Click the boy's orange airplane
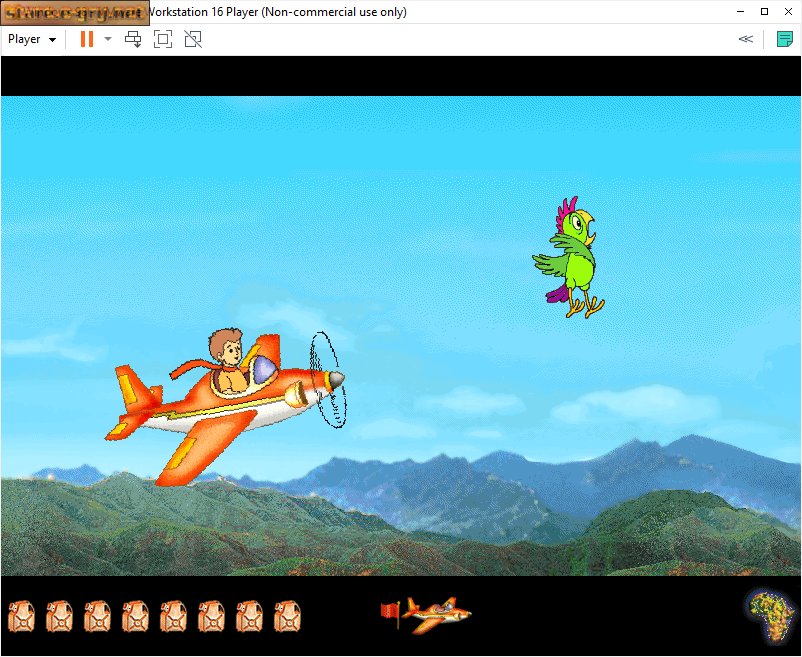The height and width of the screenshot is (657, 802). coord(225,409)
